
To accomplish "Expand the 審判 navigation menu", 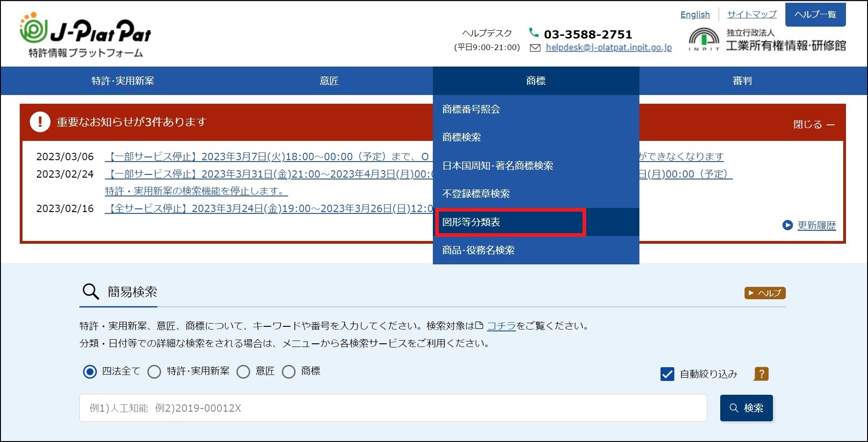I will 742,81.
